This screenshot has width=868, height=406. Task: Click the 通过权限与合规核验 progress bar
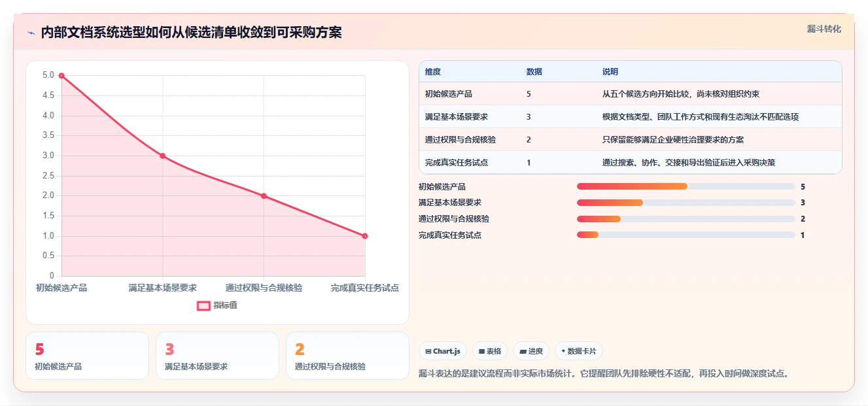686,219
